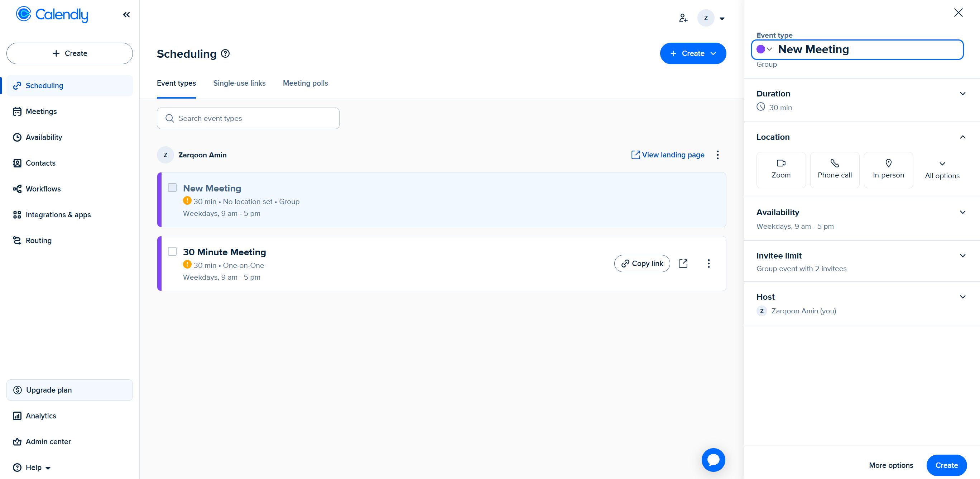Expand the Host section
Image resolution: width=980 pixels, height=479 pixels.
pos(861,303)
